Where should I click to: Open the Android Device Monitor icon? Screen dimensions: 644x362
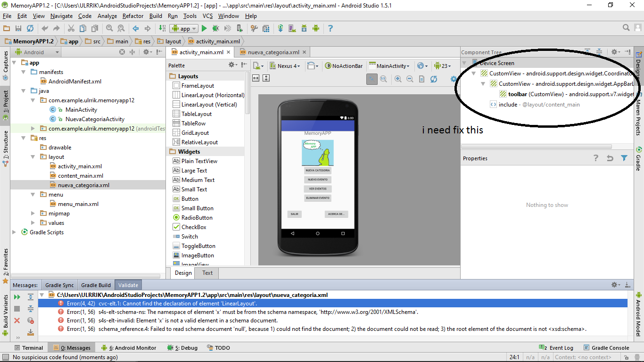(316, 29)
